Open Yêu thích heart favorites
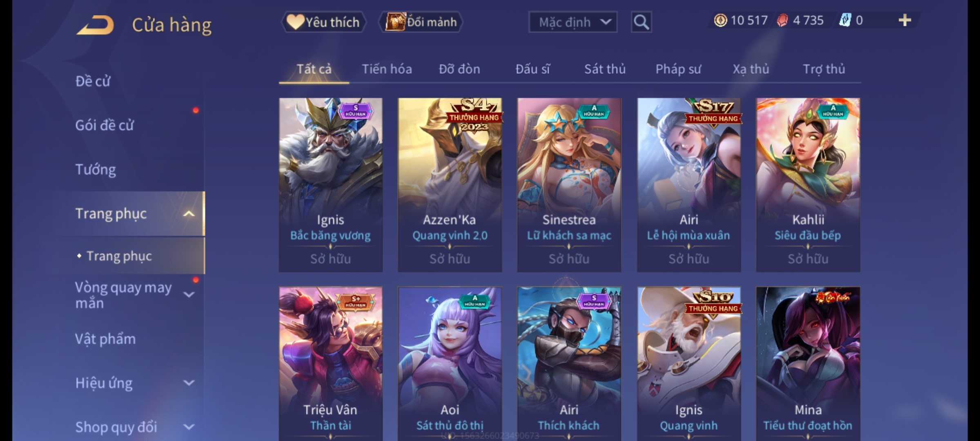Screen dimensions: 980x441 (323, 22)
